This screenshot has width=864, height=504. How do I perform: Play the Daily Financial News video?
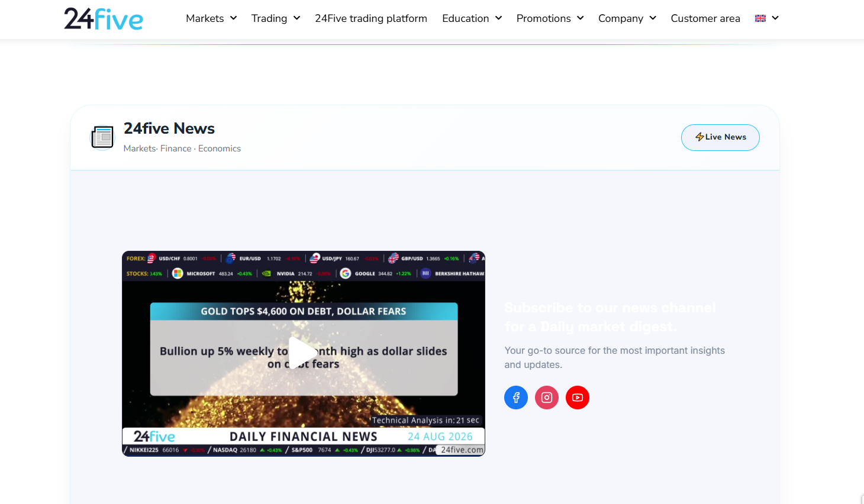303,353
